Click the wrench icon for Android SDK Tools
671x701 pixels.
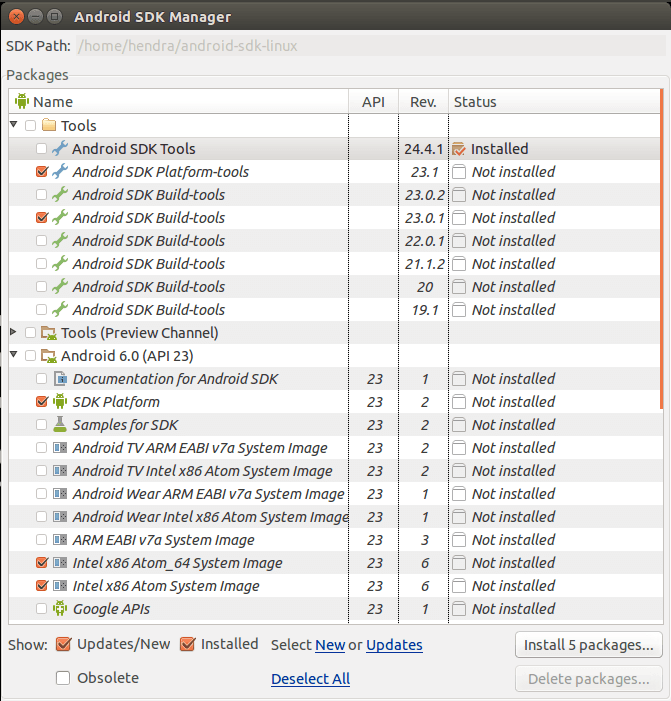(x=60, y=148)
